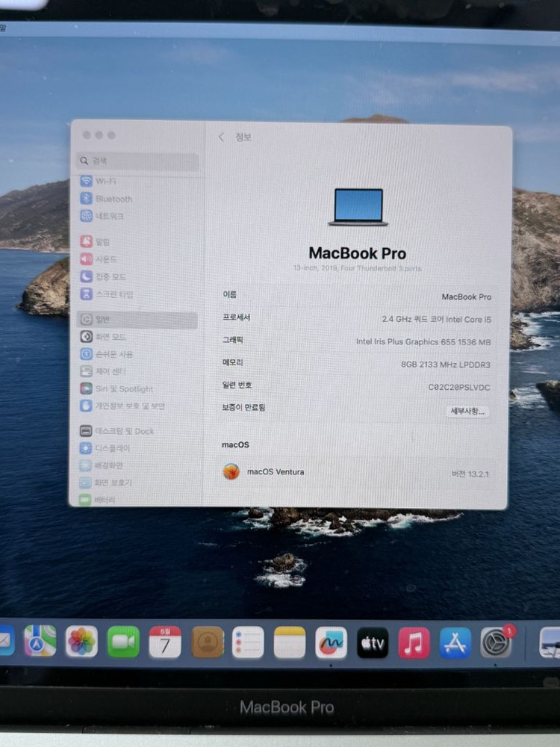560x747 pixels.
Task: Launch Freeform from the Dock
Action: pos(331,643)
